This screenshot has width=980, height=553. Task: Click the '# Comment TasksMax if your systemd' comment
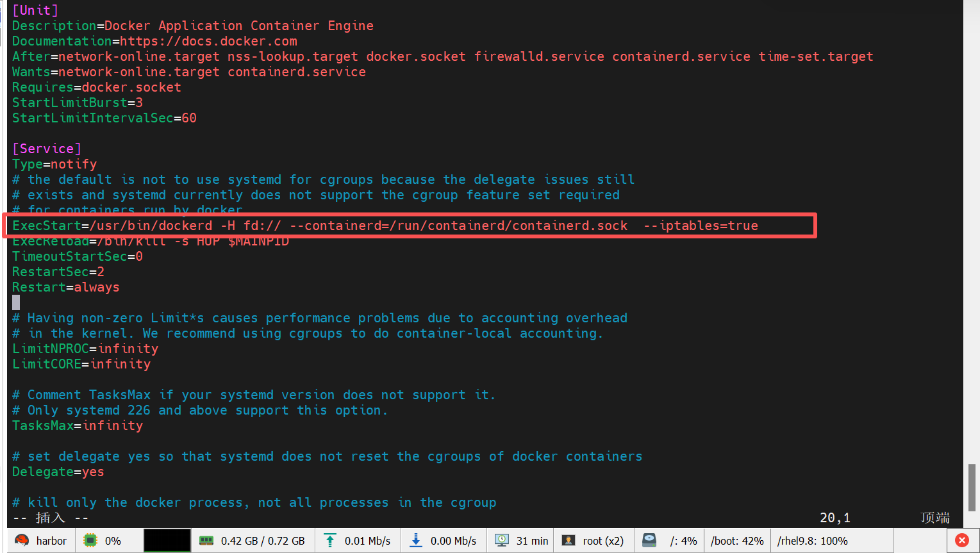click(254, 395)
